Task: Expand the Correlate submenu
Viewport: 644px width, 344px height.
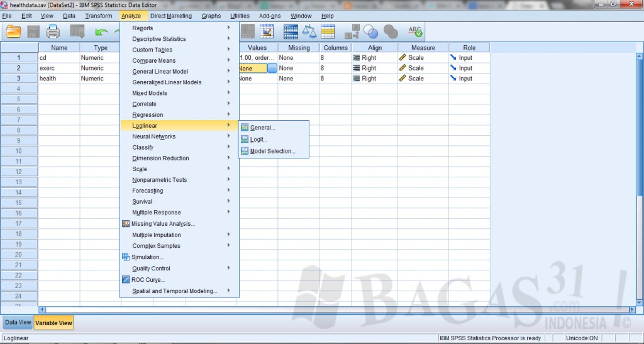Action: (x=179, y=104)
